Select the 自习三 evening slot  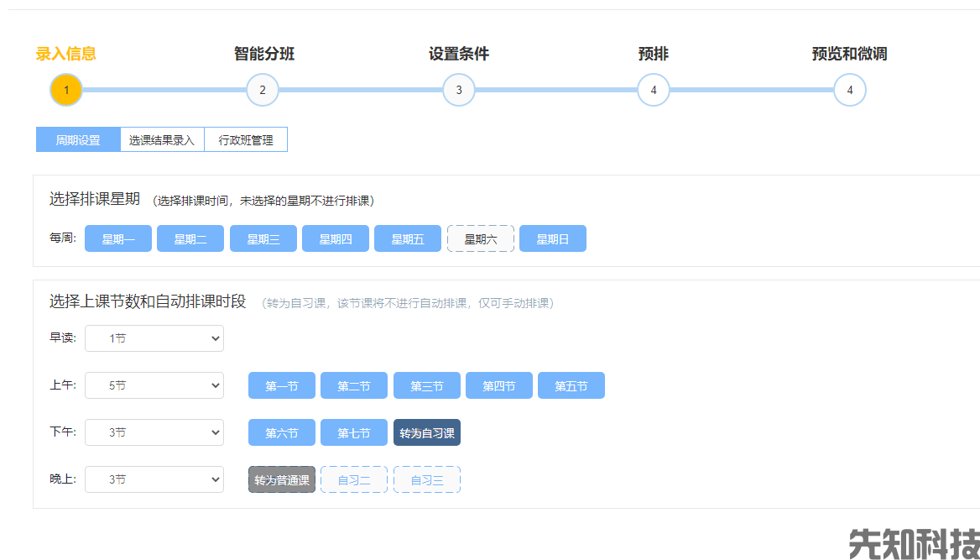(427, 479)
